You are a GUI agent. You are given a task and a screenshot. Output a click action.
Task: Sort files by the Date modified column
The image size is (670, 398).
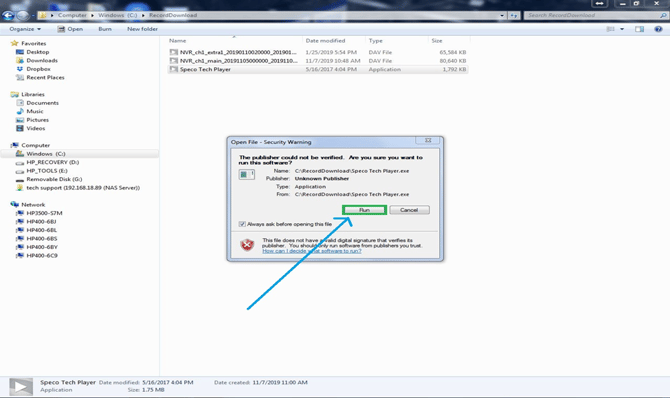325,41
